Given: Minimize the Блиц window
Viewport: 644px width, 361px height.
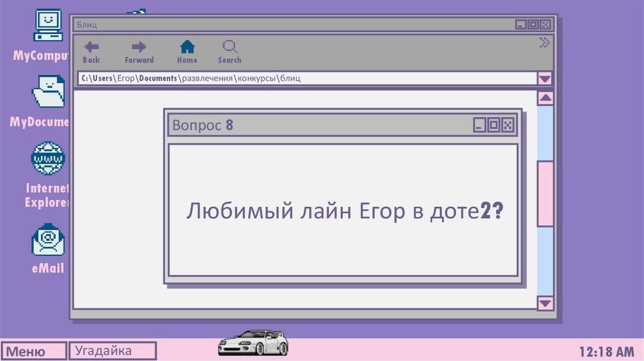Looking at the screenshot, I should pos(521,25).
